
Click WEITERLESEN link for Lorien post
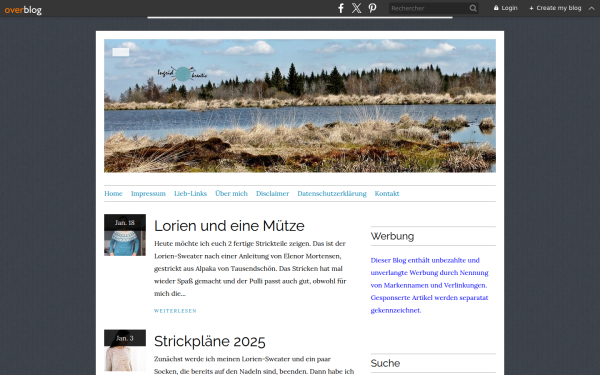coord(175,311)
